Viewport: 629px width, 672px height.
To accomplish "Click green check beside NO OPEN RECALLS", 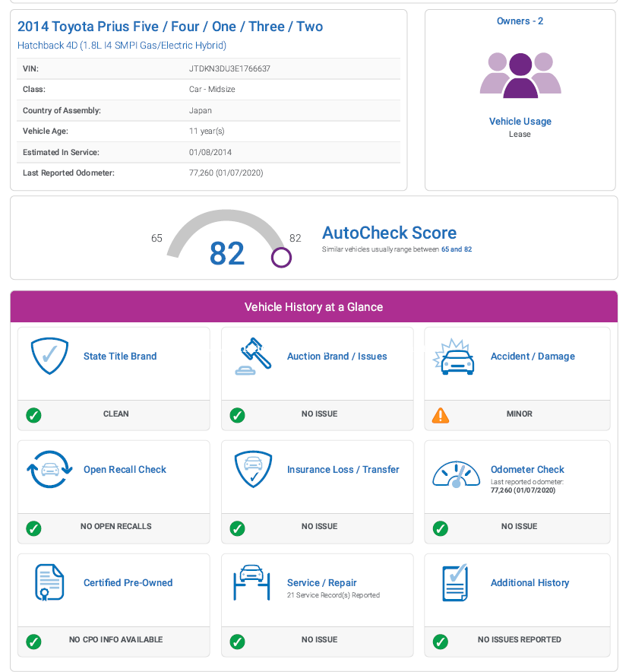I will pos(34,528).
